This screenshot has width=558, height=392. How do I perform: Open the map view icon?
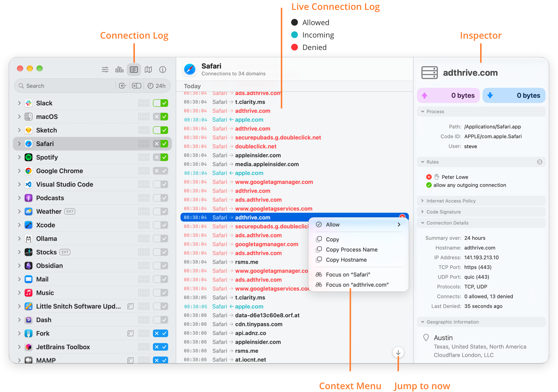click(x=148, y=69)
